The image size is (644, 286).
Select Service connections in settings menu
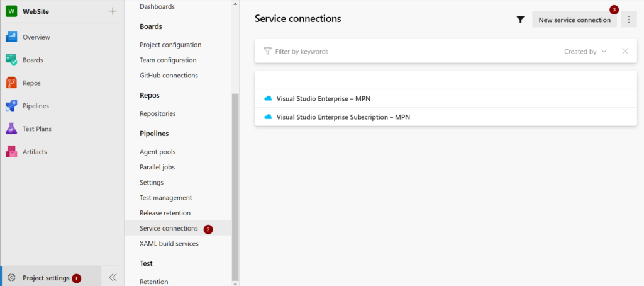[x=169, y=228]
